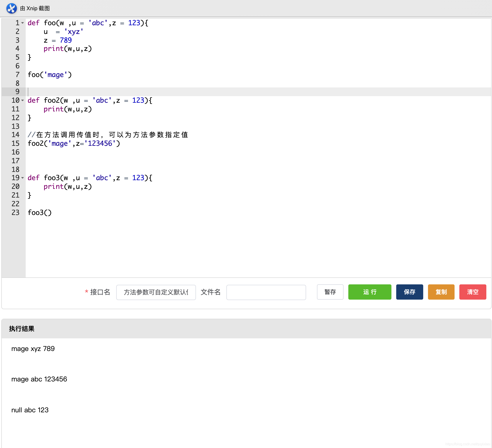Click the foo3() call line

pyautogui.click(x=40, y=212)
